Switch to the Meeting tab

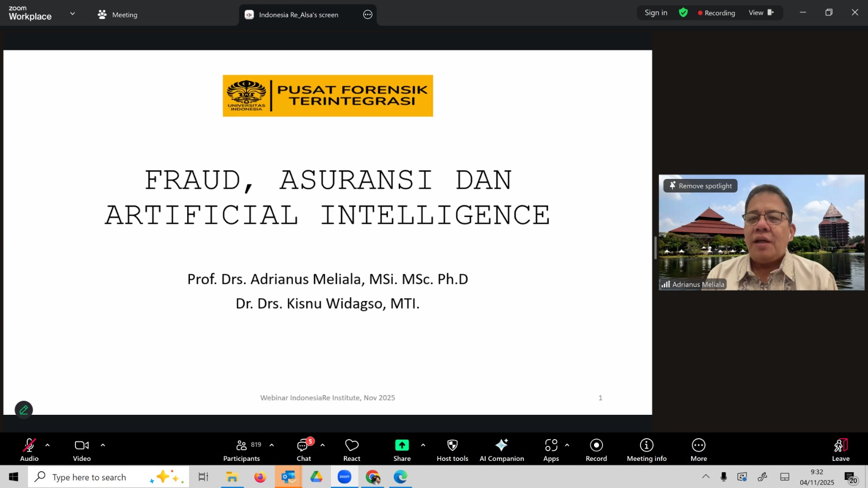coord(118,15)
